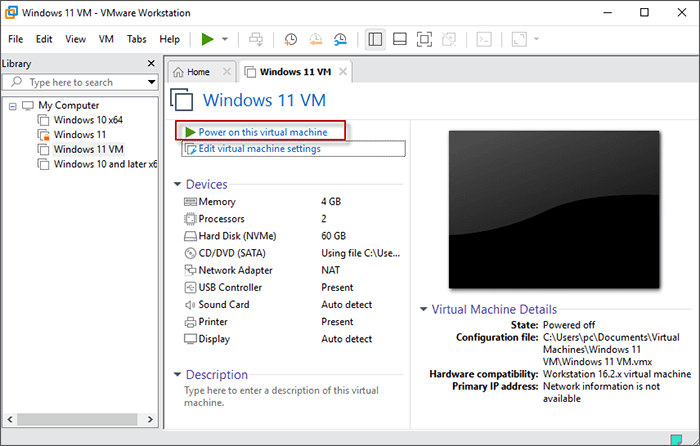This screenshot has height=446, width=700.
Task: Toggle the thumbnail bar view icon
Action: [399, 39]
